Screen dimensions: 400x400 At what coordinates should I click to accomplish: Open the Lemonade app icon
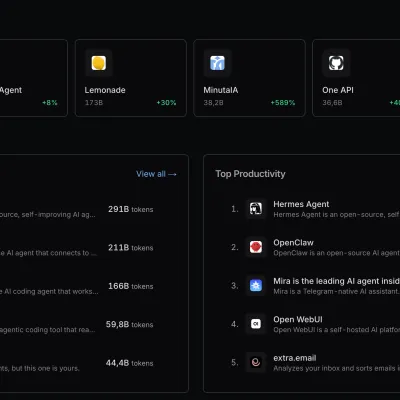(x=99, y=63)
